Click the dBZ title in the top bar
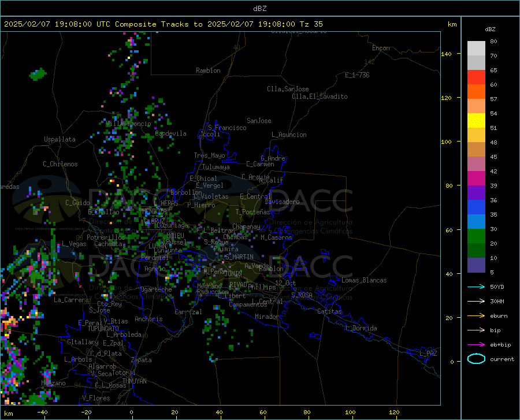 click(x=259, y=9)
